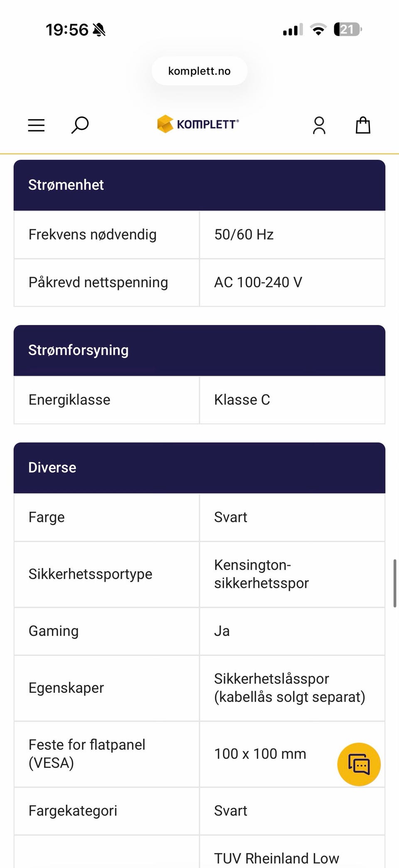Click the page scrollbar thumb
399x868 pixels.
coord(395,583)
